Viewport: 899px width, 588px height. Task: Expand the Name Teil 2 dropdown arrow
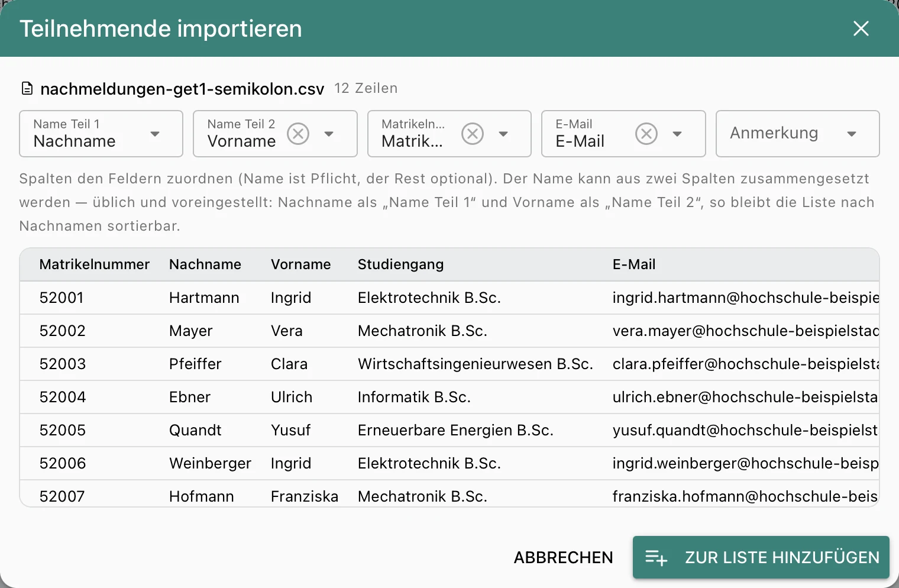[329, 134]
